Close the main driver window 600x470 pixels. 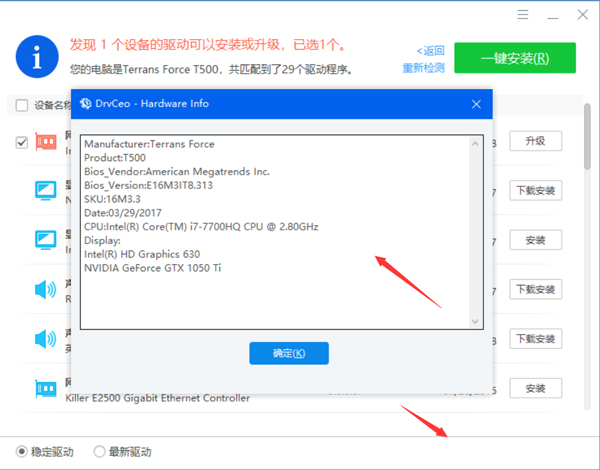[583, 15]
